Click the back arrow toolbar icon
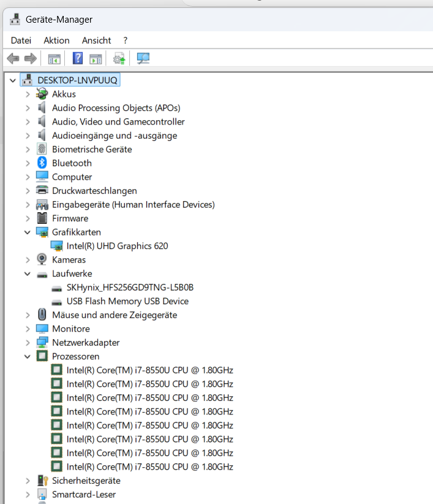433x504 pixels. [x=13, y=58]
